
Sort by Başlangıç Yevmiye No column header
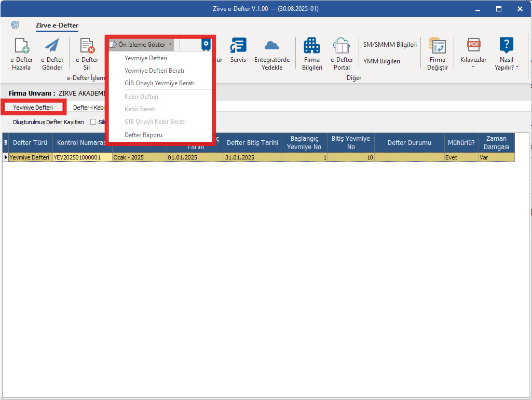coord(304,143)
